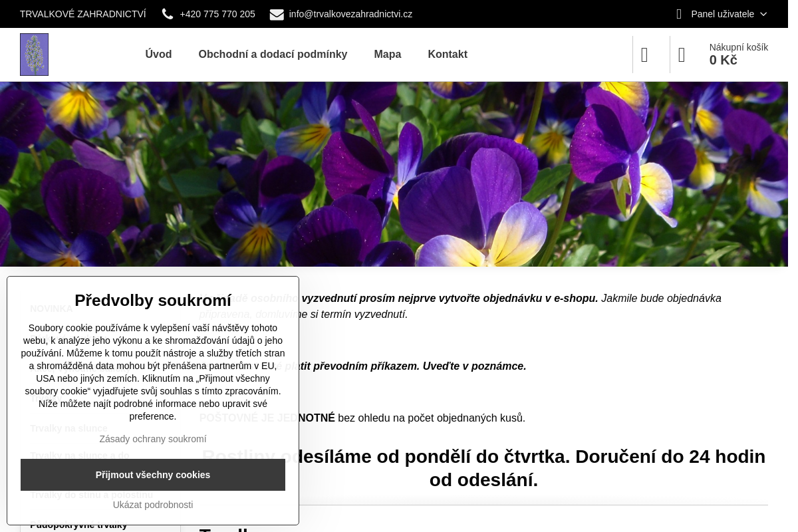Image resolution: width=798 pixels, height=532 pixels.
Task: Click text POŠTOVNÉ JE JEDNOTNÉ line
Action: pyautogui.click(x=362, y=418)
